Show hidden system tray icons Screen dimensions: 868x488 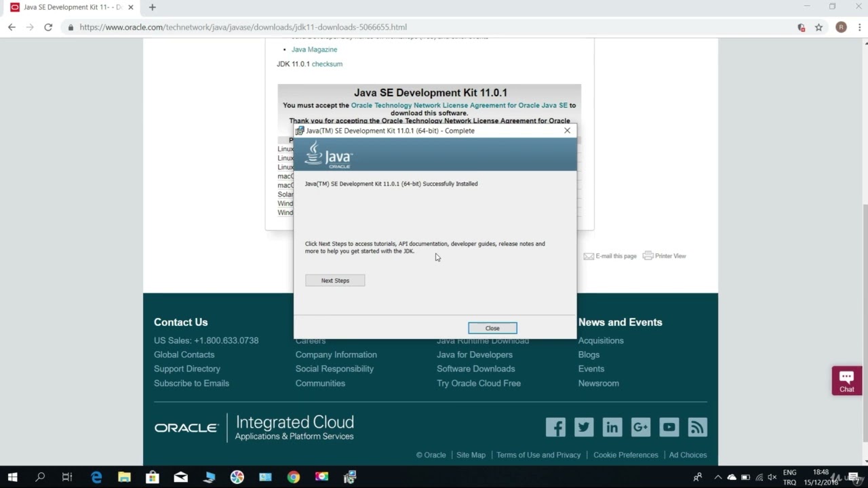coord(717,477)
